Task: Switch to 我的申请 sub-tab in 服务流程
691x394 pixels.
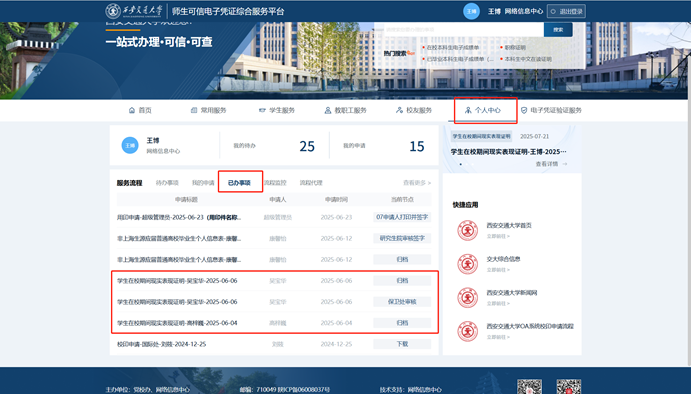Action: pyautogui.click(x=203, y=182)
